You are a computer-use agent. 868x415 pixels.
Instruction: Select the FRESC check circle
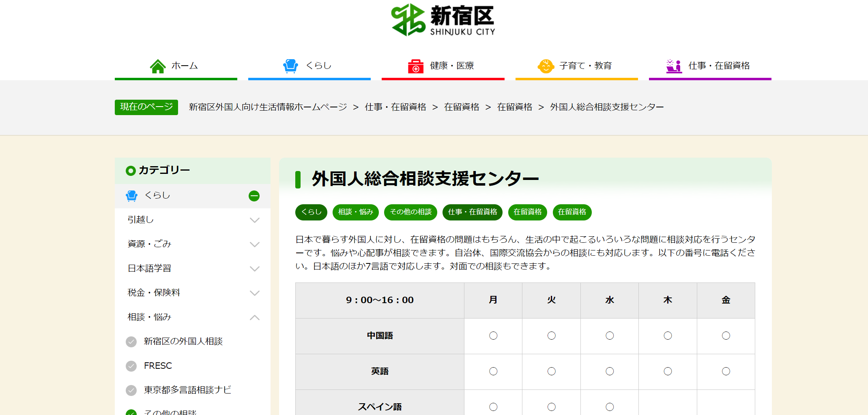pos(131,366)
